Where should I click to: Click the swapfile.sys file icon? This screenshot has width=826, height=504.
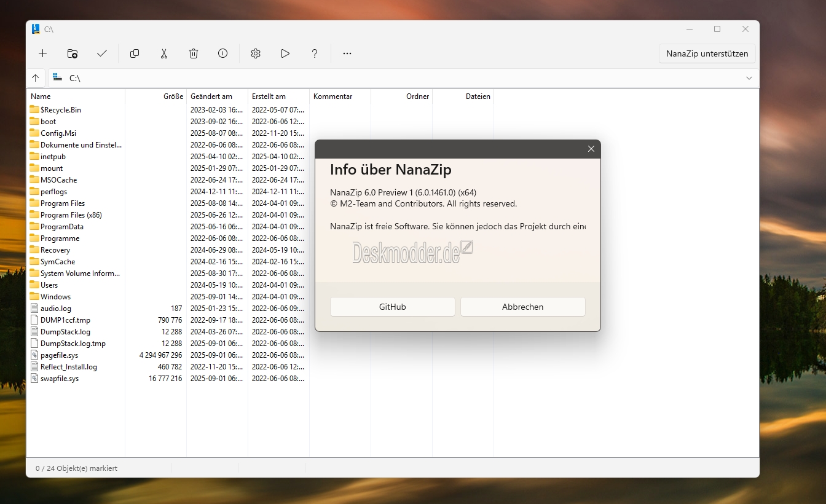(34, 378)
